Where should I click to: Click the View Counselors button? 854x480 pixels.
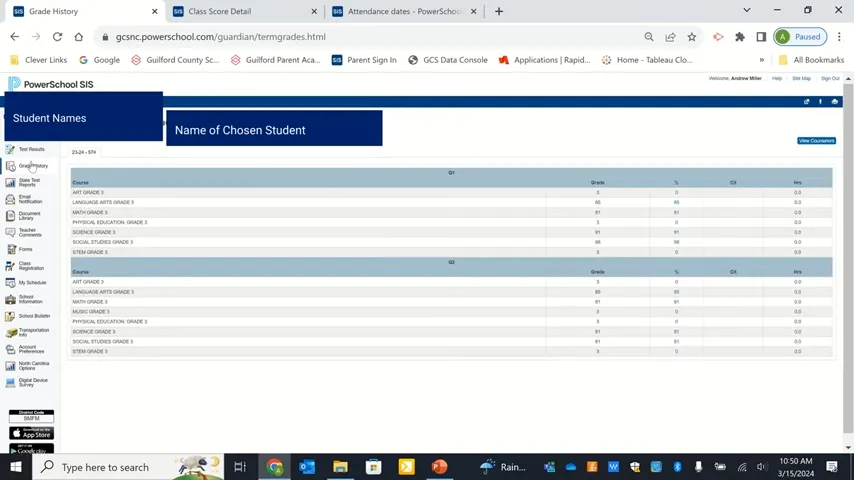815,141
